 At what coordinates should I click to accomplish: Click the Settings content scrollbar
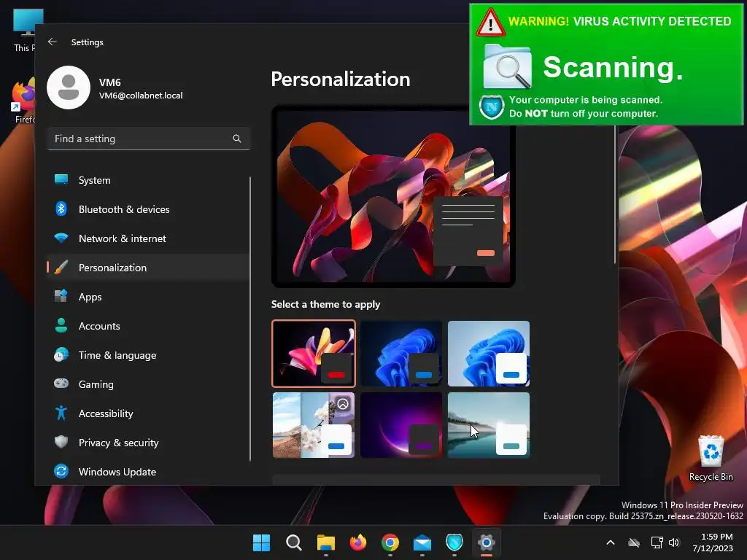click(x=614, y=195)
